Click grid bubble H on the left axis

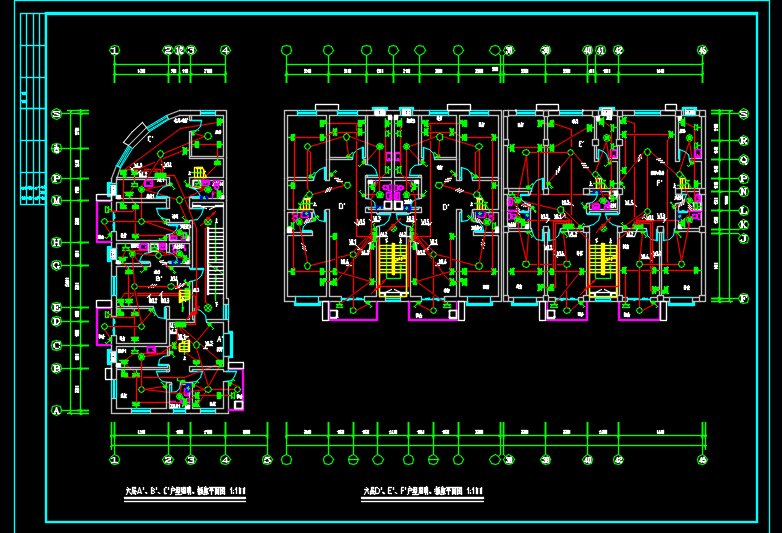pyautogui.click(x=57, y=242)
